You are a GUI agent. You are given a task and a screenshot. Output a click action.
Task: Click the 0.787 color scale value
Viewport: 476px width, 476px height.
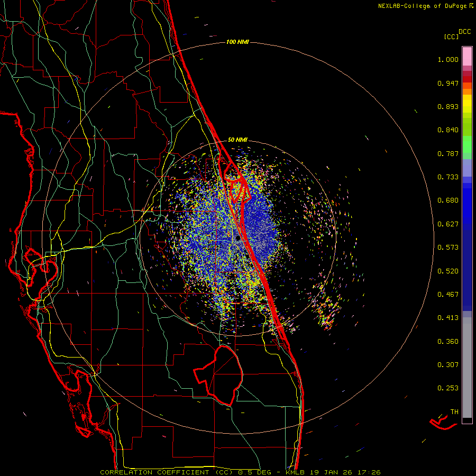click(448, 153)
